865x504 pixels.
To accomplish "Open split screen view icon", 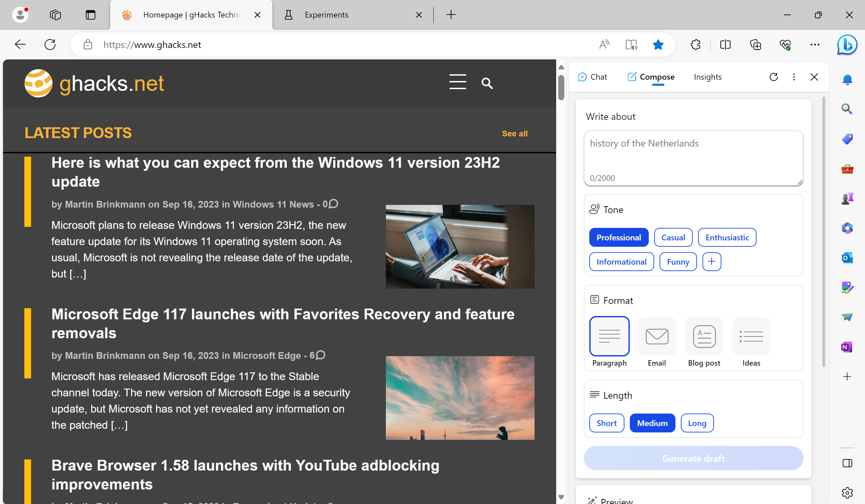I will (725, 45).
